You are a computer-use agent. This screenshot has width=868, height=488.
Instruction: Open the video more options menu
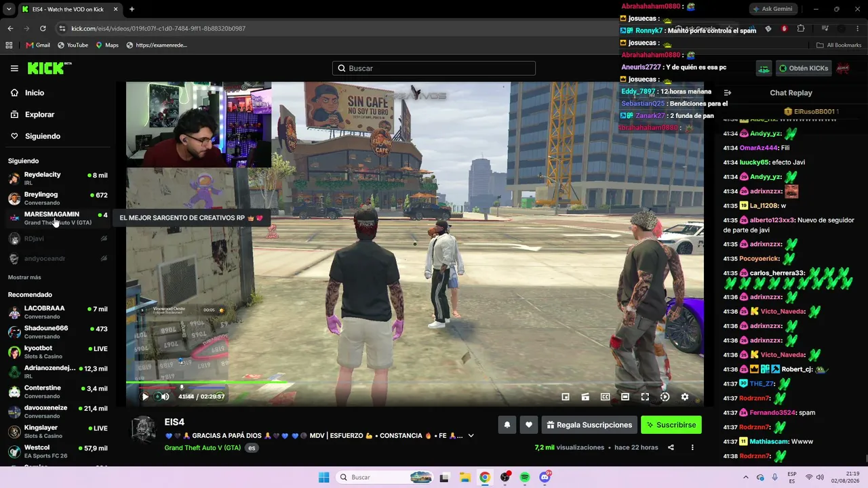692,447
